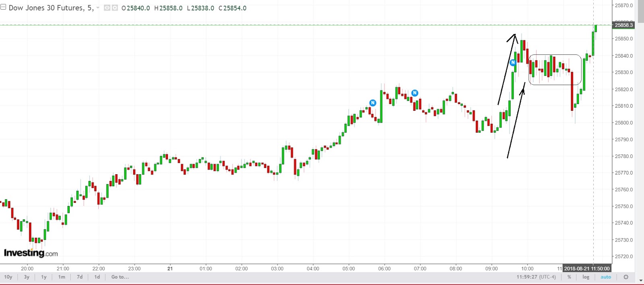
Task: Click the 25810.0 price axis label
Action: [624, 106]
